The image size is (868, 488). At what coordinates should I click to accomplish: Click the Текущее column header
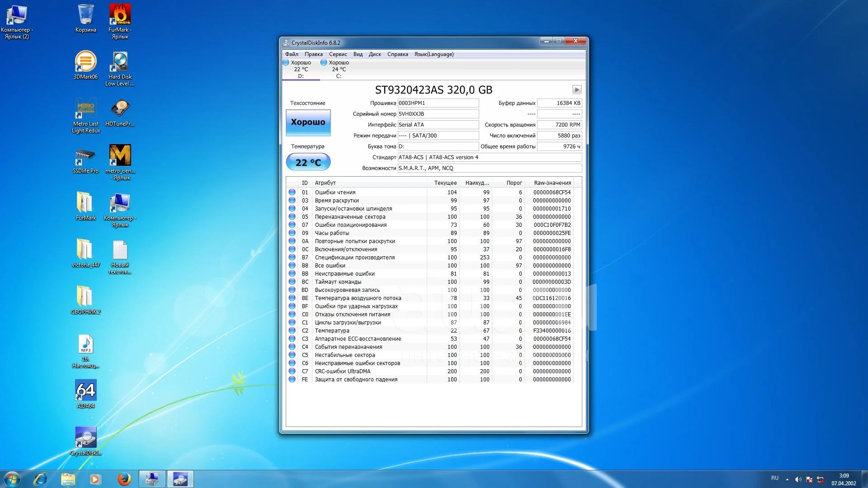click(x=443, y=183)
